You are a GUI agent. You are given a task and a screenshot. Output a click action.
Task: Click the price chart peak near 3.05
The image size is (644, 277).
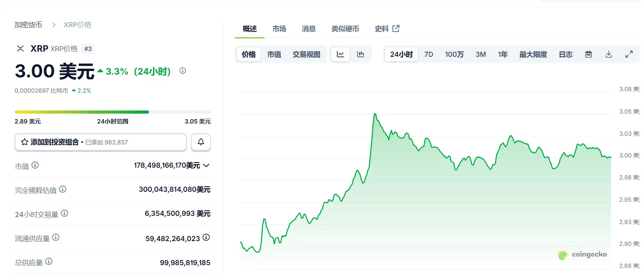click(375, 114)
